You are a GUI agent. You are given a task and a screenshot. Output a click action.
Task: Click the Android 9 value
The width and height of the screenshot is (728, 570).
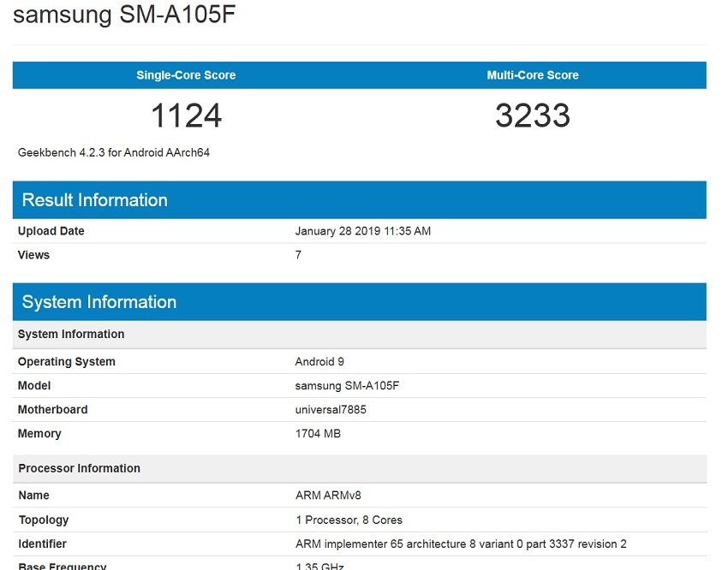coord(319,362)
